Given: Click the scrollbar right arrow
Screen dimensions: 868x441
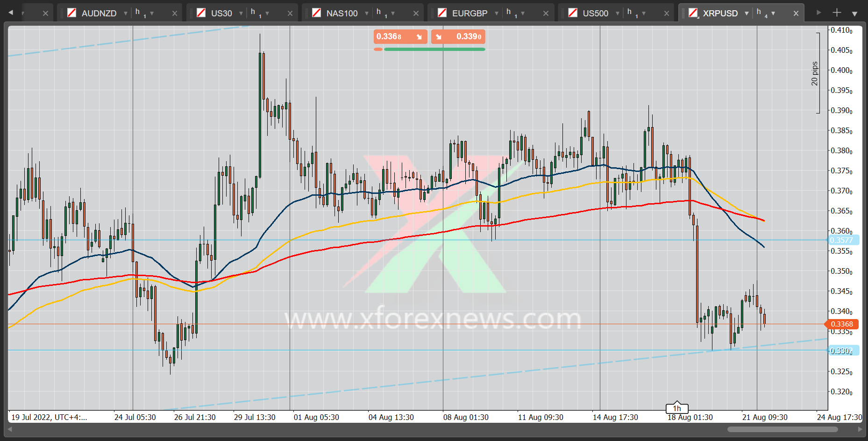Looking at the screenshot, I should 860,429.
